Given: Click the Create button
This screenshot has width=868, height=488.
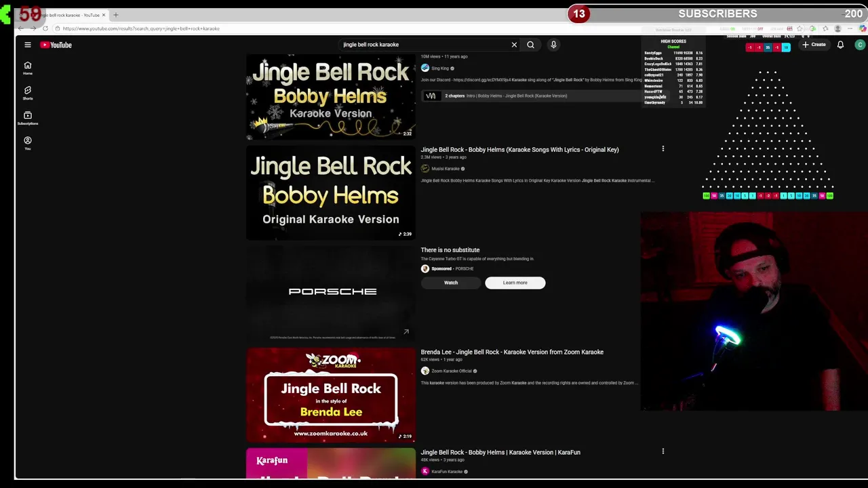Looking at the screenshot, I should [x=813, y=45].
